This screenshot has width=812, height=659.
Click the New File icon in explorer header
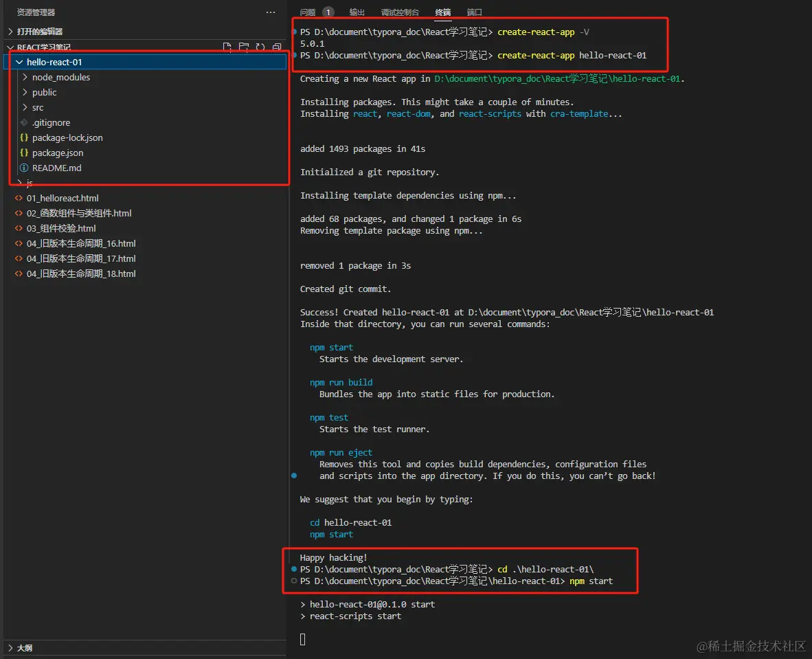227,47
